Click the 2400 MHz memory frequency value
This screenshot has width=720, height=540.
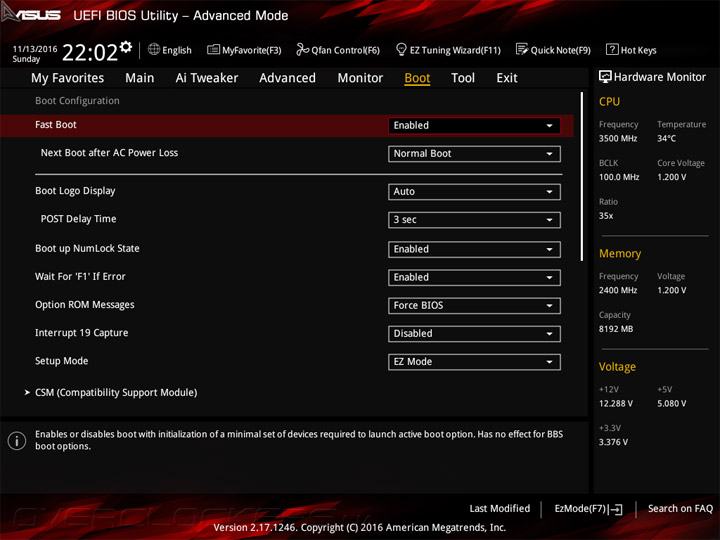(618, 290)
